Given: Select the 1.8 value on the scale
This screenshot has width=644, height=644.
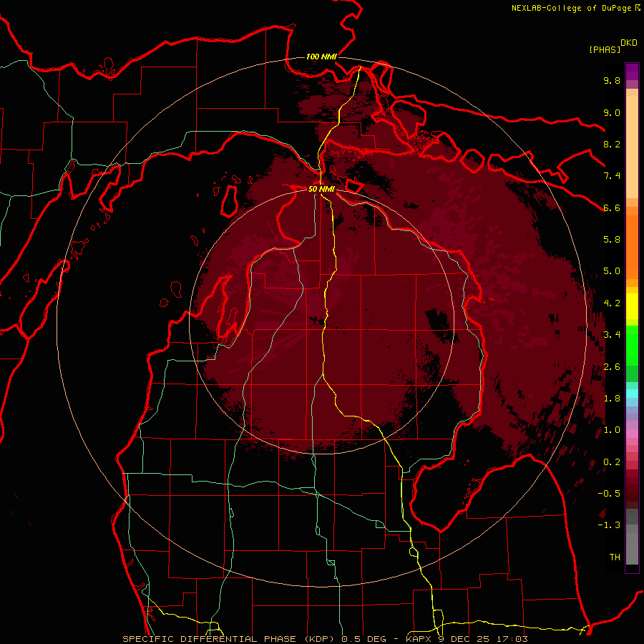Looking at the screenshot, I should (612, 399).
